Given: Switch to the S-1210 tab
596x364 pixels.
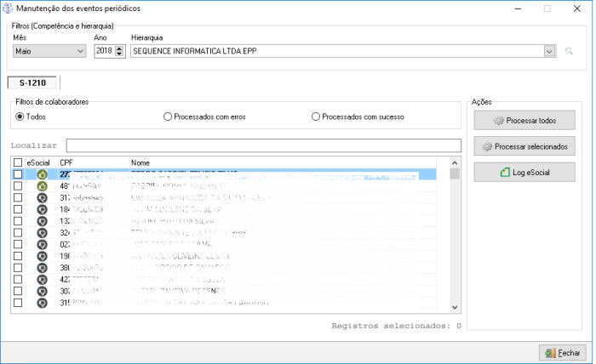Looking at the screenshot, I should (32, 82).
